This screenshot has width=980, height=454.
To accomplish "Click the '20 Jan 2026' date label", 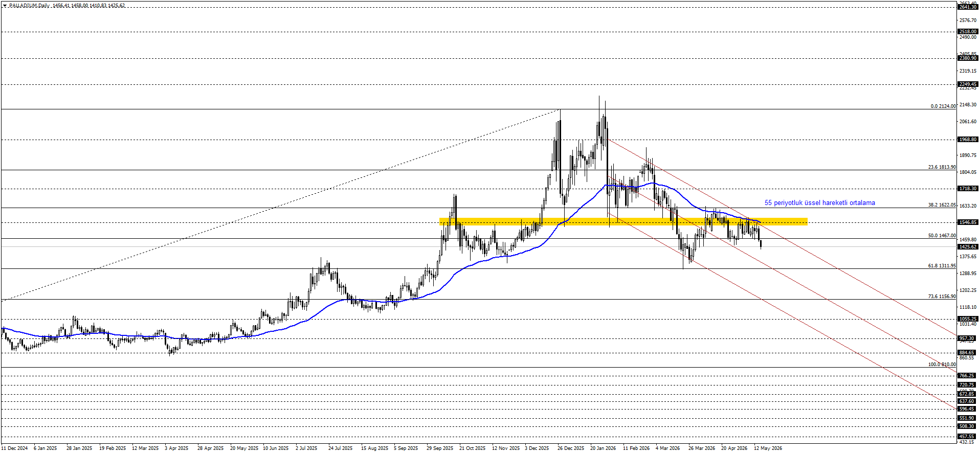I will 604,448.
